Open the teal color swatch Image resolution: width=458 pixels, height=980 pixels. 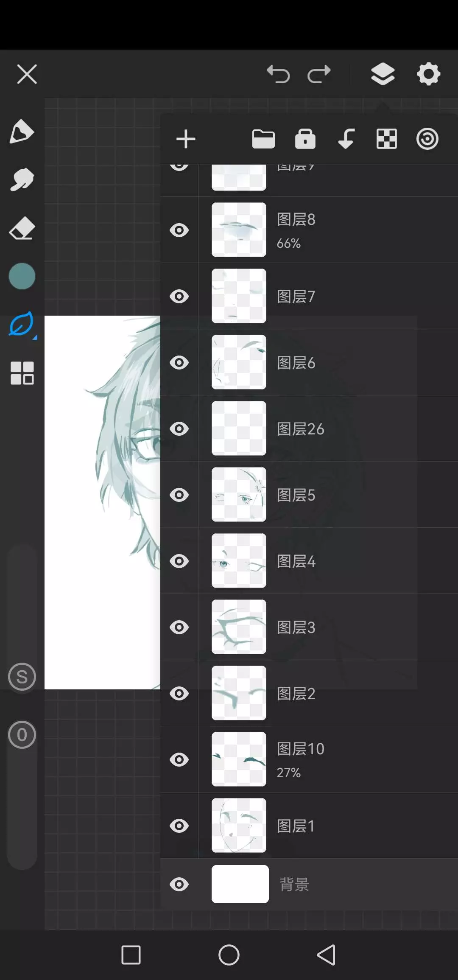click(22, 276)
